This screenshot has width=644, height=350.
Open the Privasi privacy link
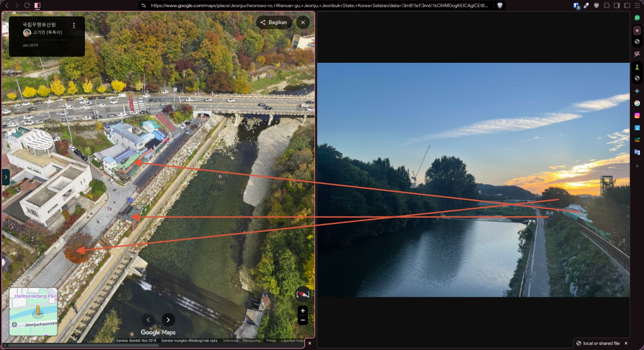(271, 341)
